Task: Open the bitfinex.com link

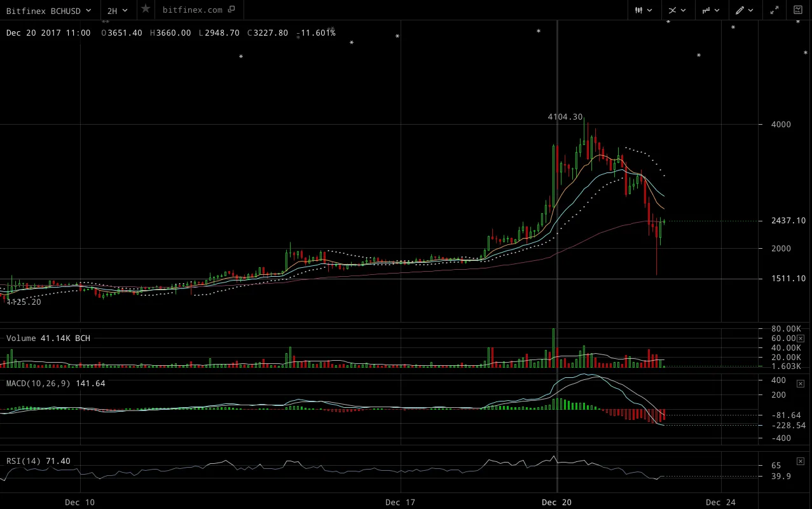Action: pyautogui.click(x=199, y=10)
